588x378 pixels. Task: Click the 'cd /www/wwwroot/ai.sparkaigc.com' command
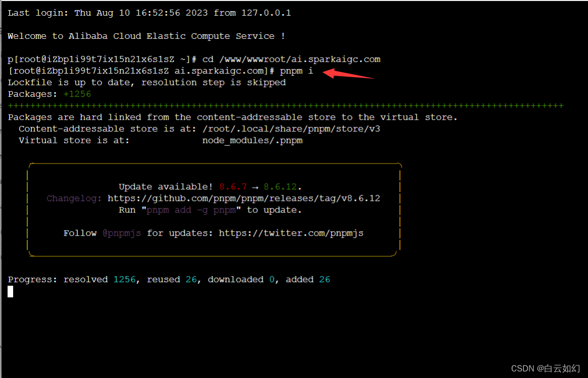point(291,59)
